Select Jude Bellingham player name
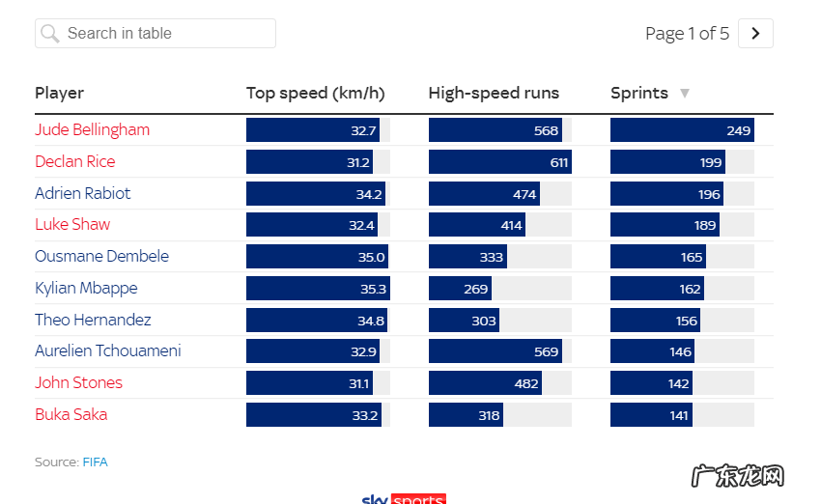Screen dimensions: 821x504 (93, 130)
